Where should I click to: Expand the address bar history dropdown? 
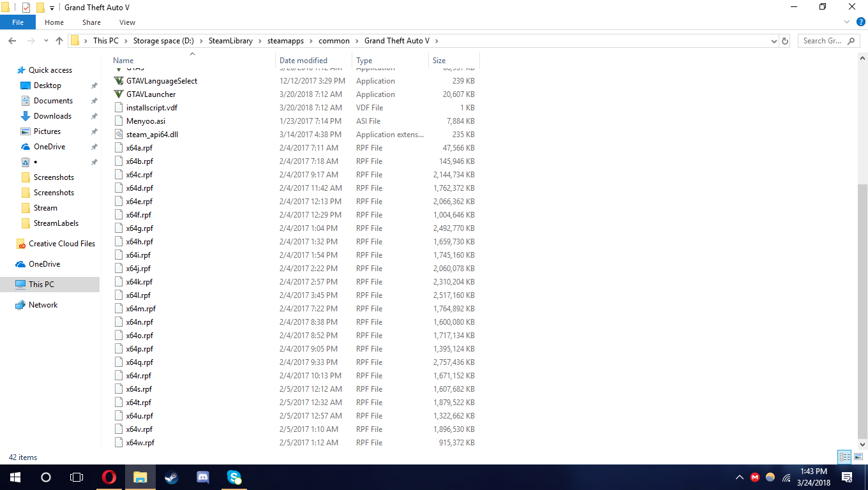click(774, 41)
